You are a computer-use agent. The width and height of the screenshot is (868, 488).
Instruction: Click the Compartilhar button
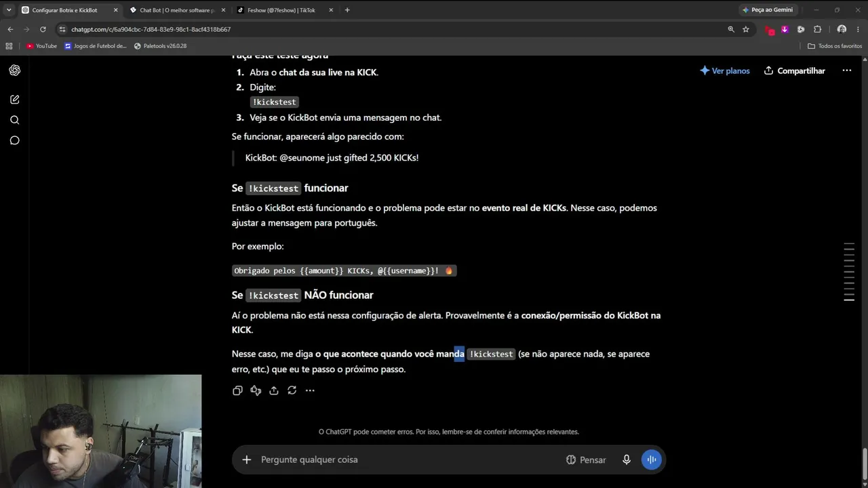coord(794,70)
